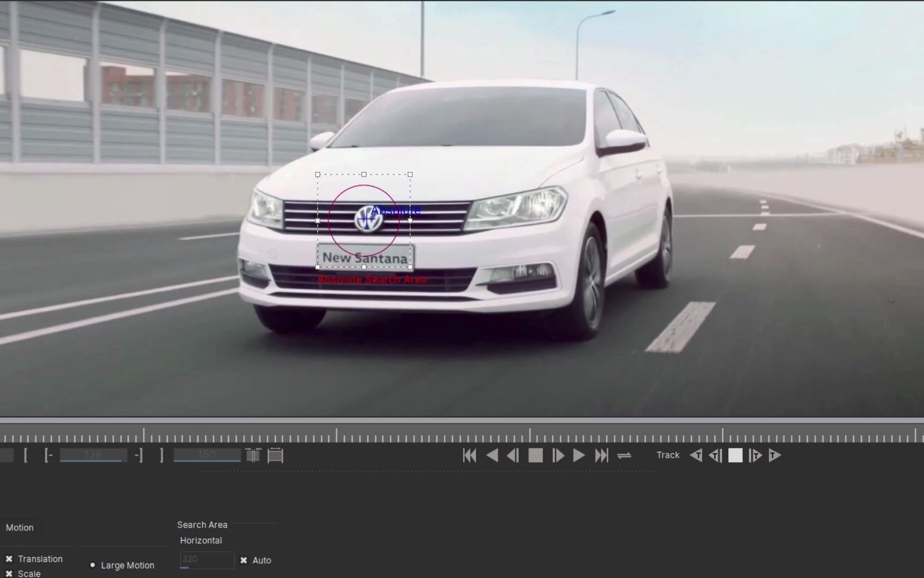The image size is (924, 578).
Task: Set project in point bracket
Action: tap(25, 455)
